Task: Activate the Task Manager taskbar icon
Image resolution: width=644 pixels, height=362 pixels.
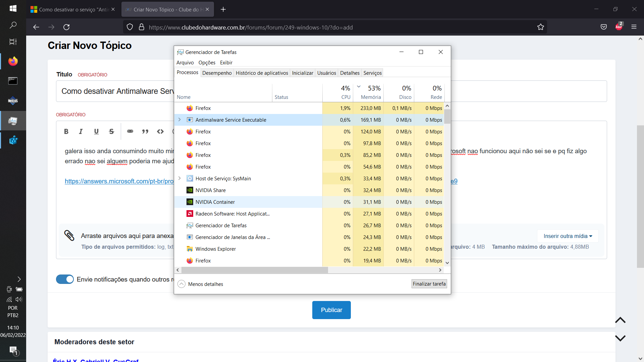Action: click(x=13, y=121)
